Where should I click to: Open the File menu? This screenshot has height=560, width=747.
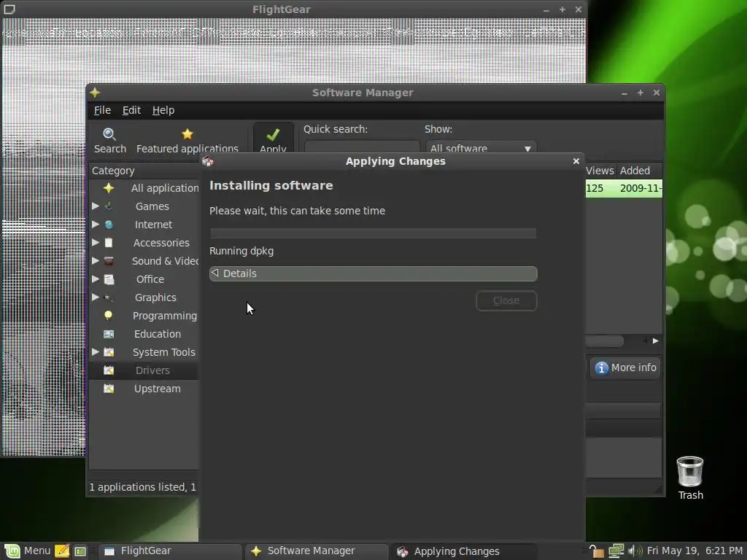102,110
